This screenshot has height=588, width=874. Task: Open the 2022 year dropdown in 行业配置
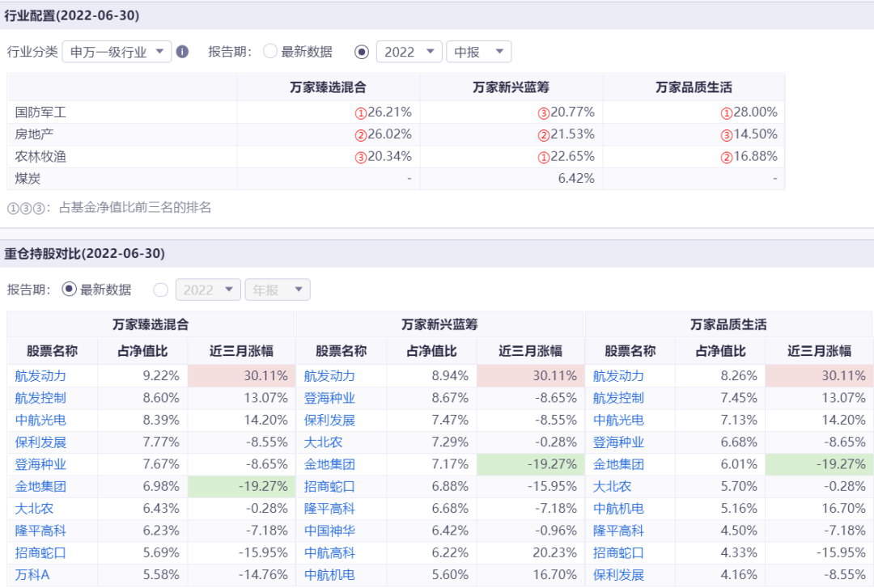coord(409,52)
